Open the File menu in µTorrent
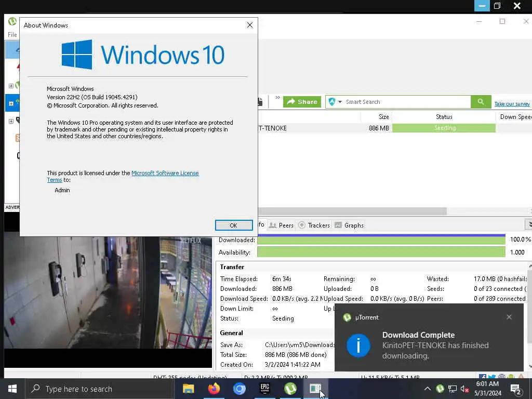The height and width of the screenshot is (399, 532). click(12, 35)
